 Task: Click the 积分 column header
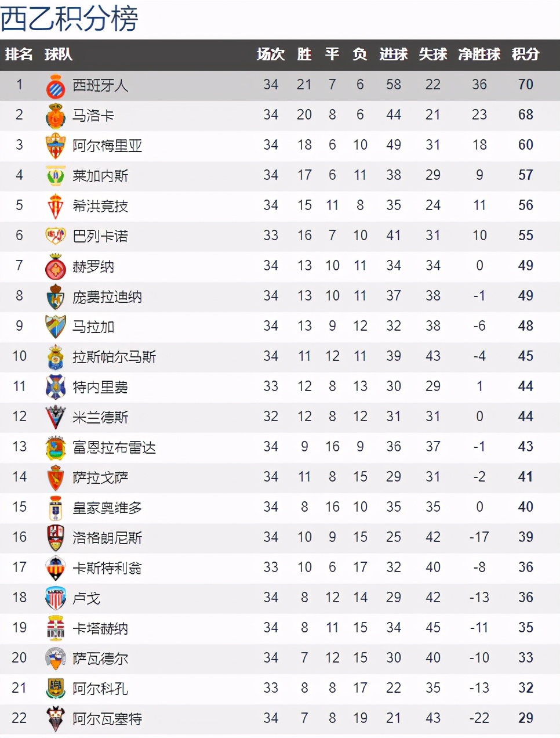coord(525,55)
